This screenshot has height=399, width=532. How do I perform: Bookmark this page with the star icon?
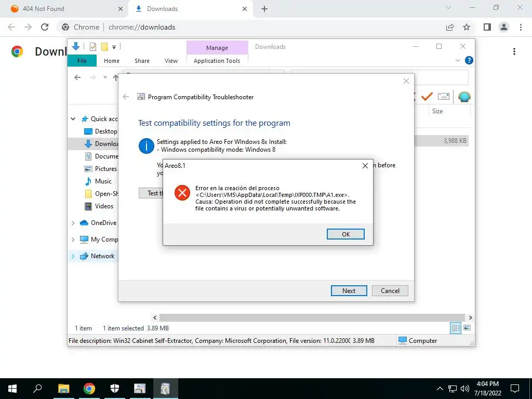click(467, 27)
